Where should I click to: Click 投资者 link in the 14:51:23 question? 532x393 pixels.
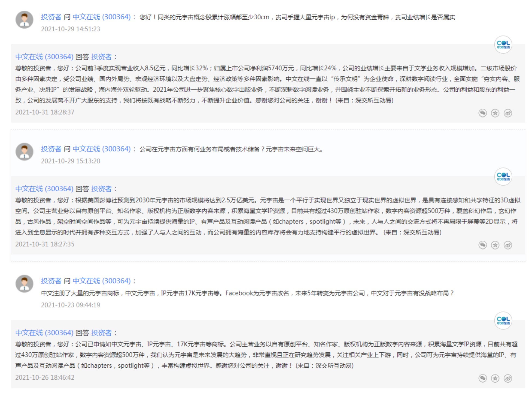[51, 17]
